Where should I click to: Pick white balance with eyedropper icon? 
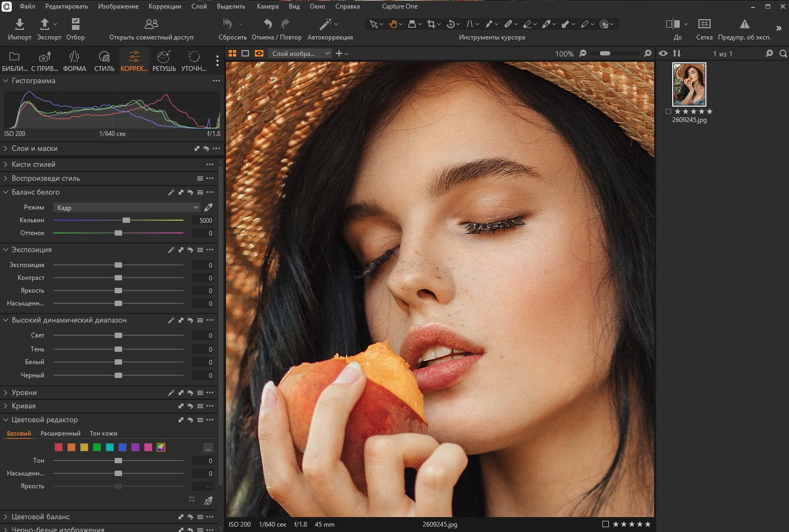coord(208,207)
